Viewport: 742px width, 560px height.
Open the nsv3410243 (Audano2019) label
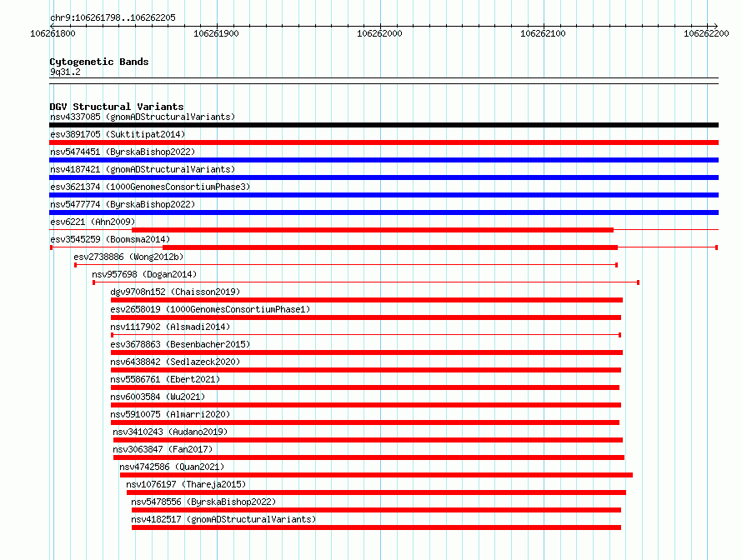click(x=170, y=432)
